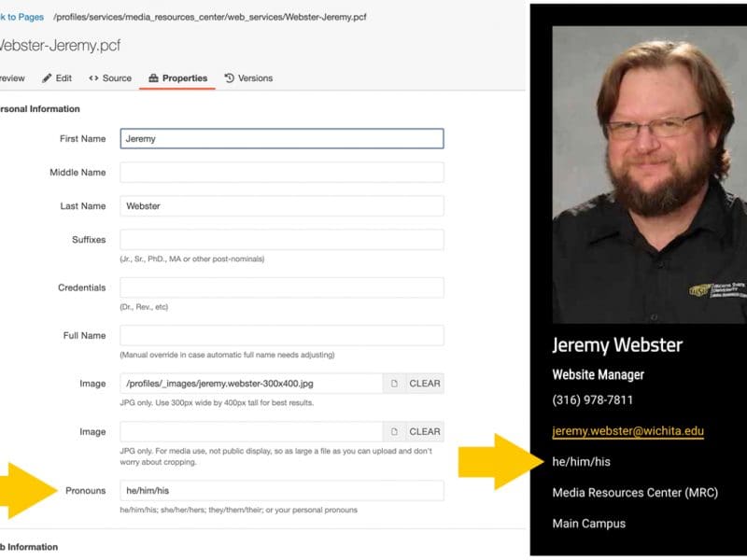Screen dimensions: 747x560
Task: Click the image path field jeremy.webster-300x400.jpg
Action: [x=251, y=384]
